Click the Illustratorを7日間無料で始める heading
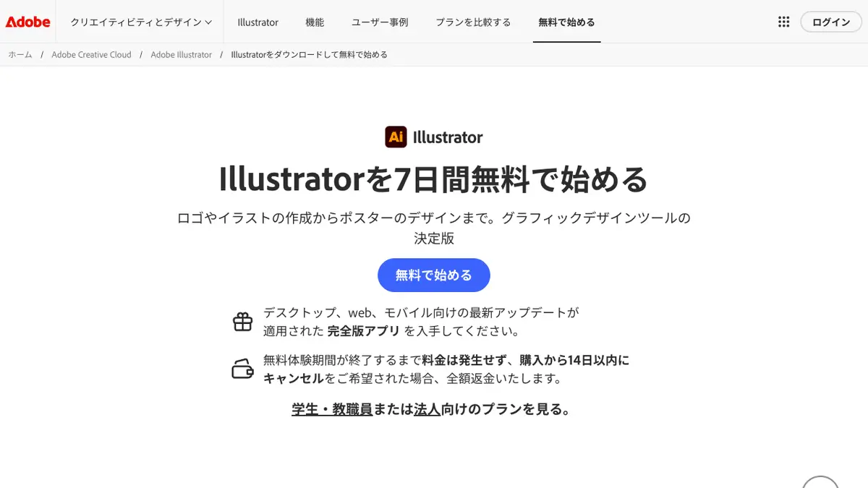The height and width of the screenshot is (488, 868). [434, 179]
